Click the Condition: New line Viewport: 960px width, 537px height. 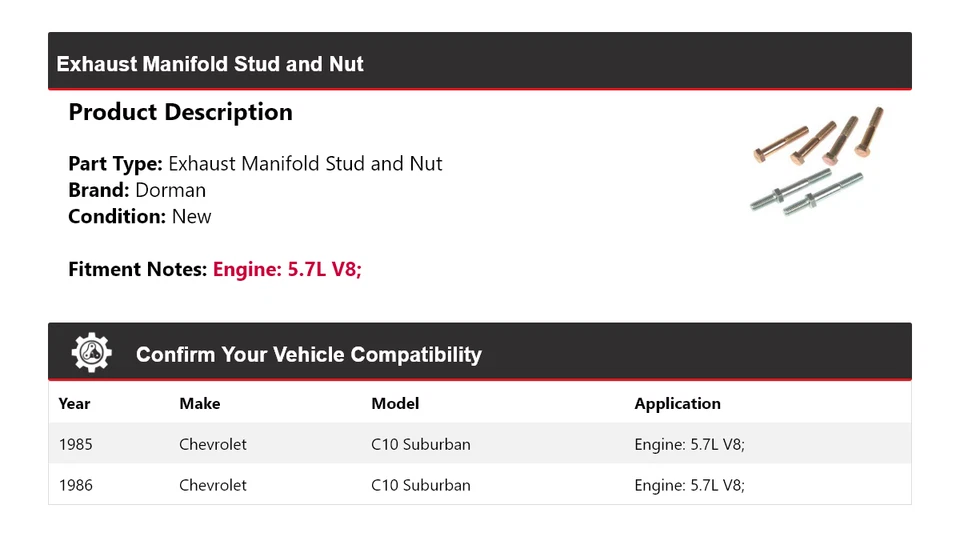tap(140, 216)
